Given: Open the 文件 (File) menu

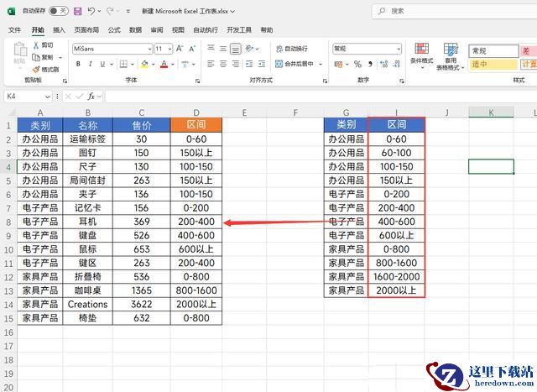Looking at the screenshot, I should (x=15, y=30).
